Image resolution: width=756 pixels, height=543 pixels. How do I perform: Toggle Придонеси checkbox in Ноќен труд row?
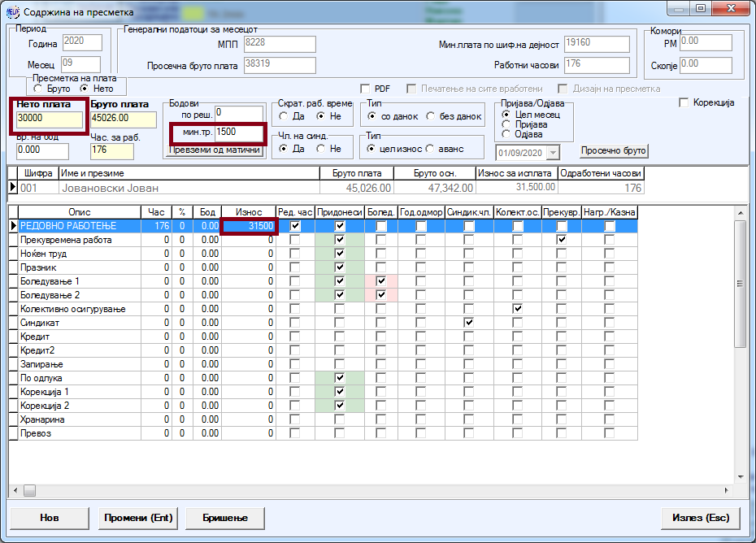click(x=340, y=254)
